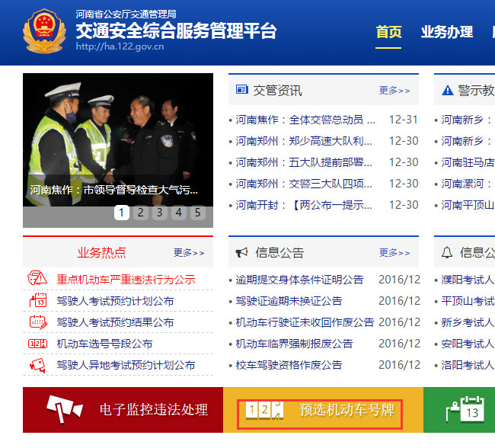The height and width of the screenshot is (448, 495).
Task: Open 机动车选号号段公布 link
Action: [x=104, y=344]
